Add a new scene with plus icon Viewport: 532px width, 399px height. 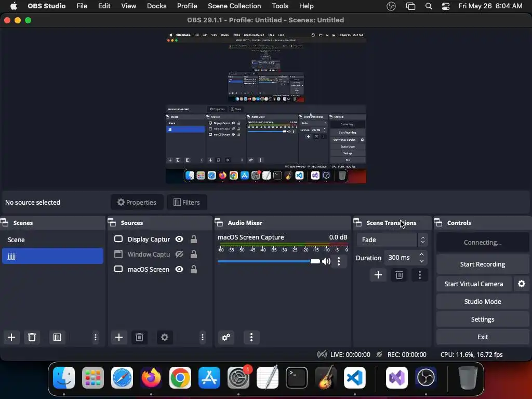[x=11, y=337]
